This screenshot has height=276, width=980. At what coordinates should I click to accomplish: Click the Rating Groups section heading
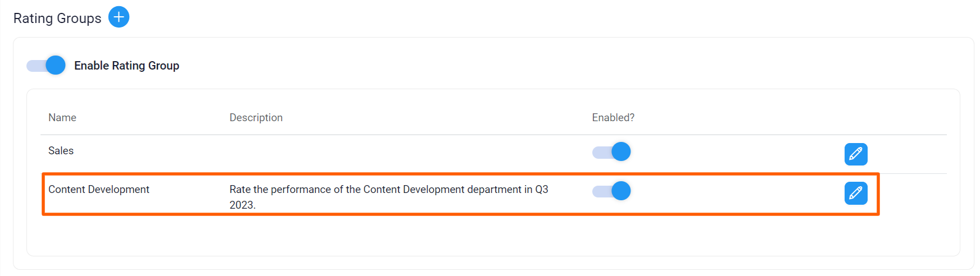(57, 19)
